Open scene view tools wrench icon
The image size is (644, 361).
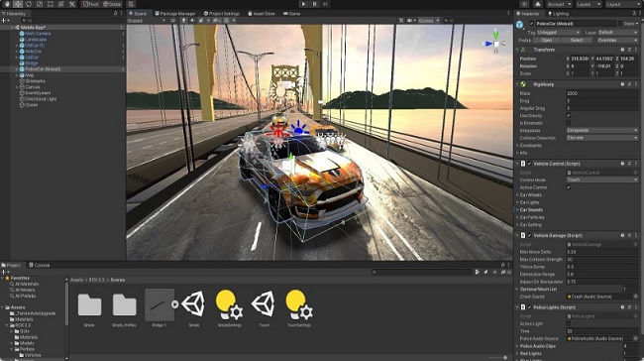(401, 20)
